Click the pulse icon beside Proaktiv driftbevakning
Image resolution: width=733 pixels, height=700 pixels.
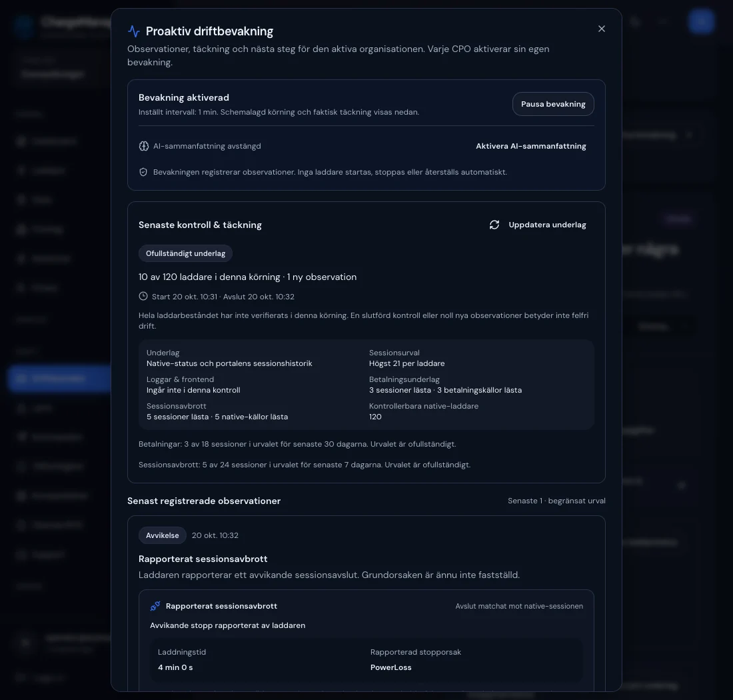tap(134, 31)
